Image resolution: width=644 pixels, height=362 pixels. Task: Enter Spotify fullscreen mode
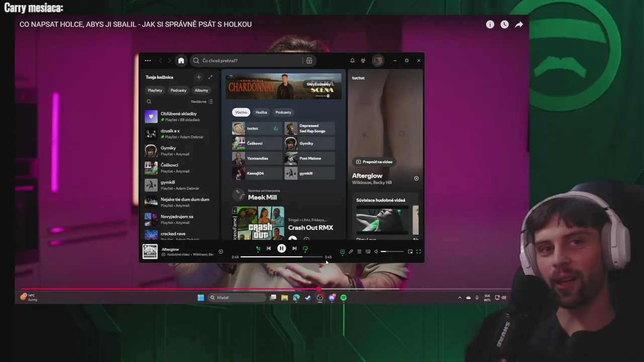tap(418, 251)
